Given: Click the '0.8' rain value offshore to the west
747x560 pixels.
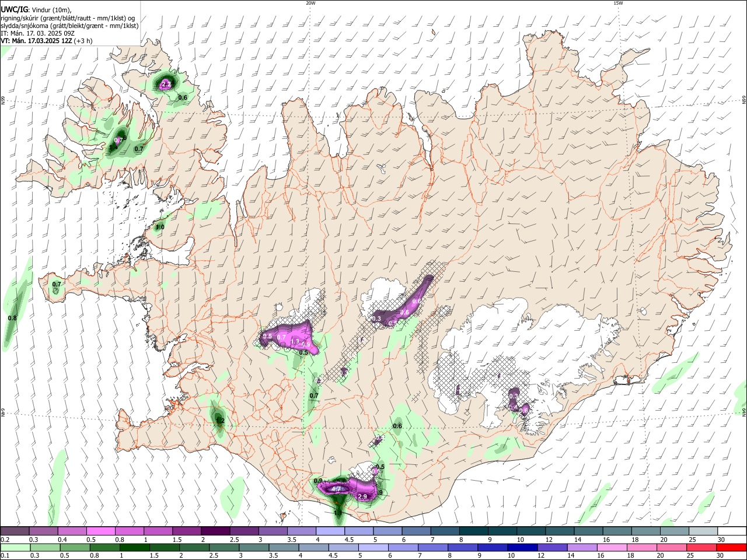Looking at the screenshot, I should [x=12, y=318].
